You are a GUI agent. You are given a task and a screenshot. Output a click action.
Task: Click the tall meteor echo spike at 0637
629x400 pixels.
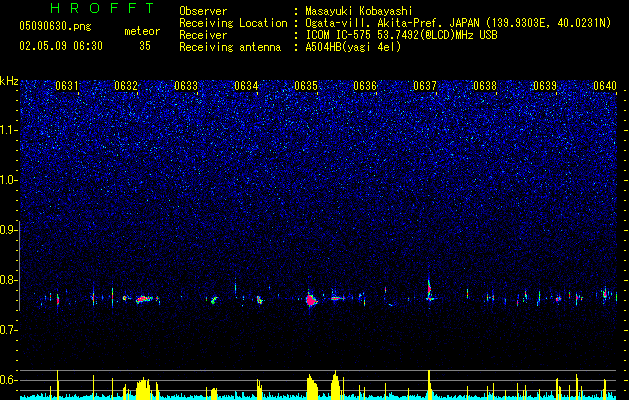tap(429, 290)
